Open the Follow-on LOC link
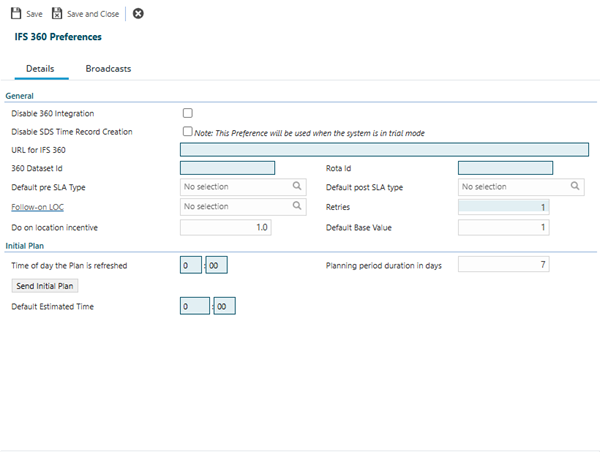600x452 pixels. point(38,207)
